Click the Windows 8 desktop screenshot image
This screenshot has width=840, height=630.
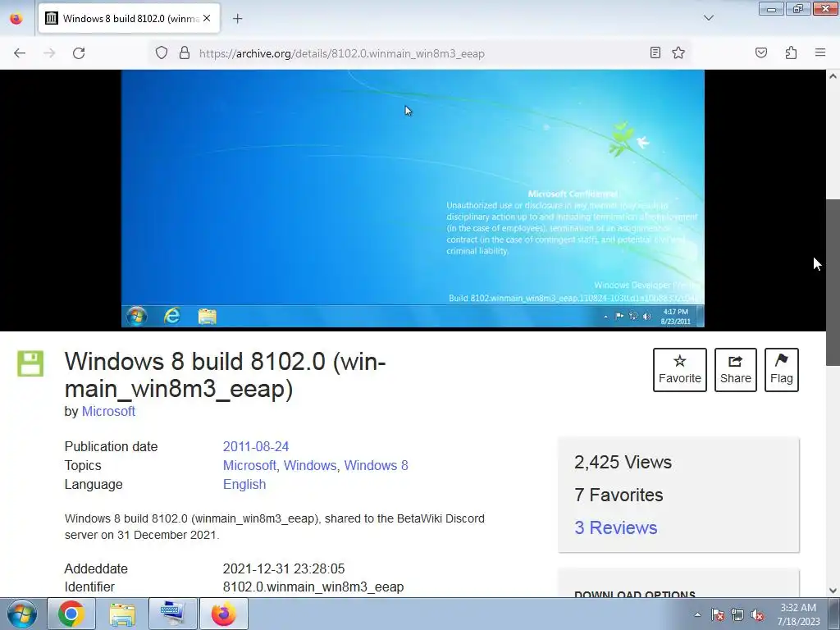pyautogui.click(x=413, y=199)
